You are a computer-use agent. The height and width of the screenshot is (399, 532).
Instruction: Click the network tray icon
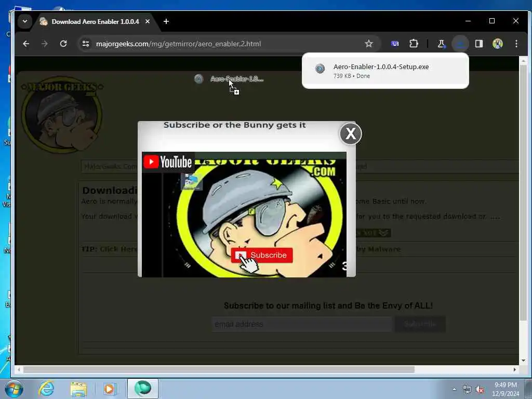click(x=467, y=390)
